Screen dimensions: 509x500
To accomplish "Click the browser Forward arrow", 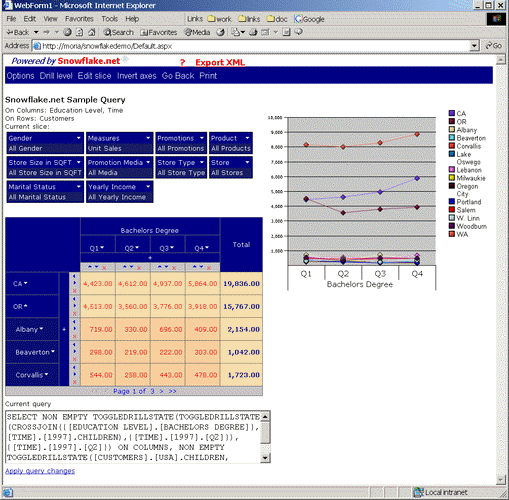I will click(47, 32).
